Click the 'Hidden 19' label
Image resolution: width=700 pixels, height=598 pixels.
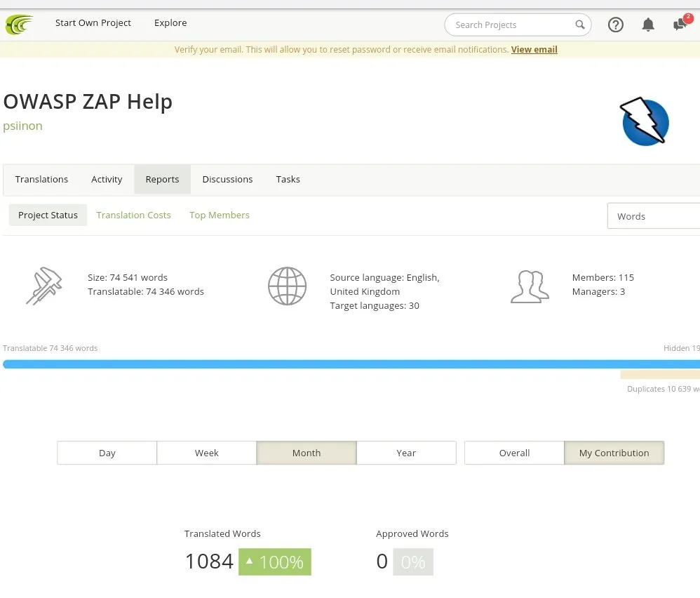coord(681,348)
